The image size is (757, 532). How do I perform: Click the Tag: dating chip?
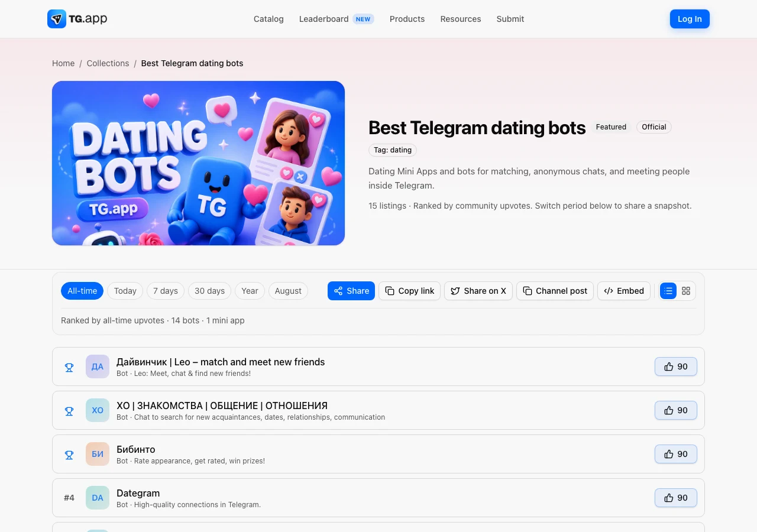[x=393, y=150]
